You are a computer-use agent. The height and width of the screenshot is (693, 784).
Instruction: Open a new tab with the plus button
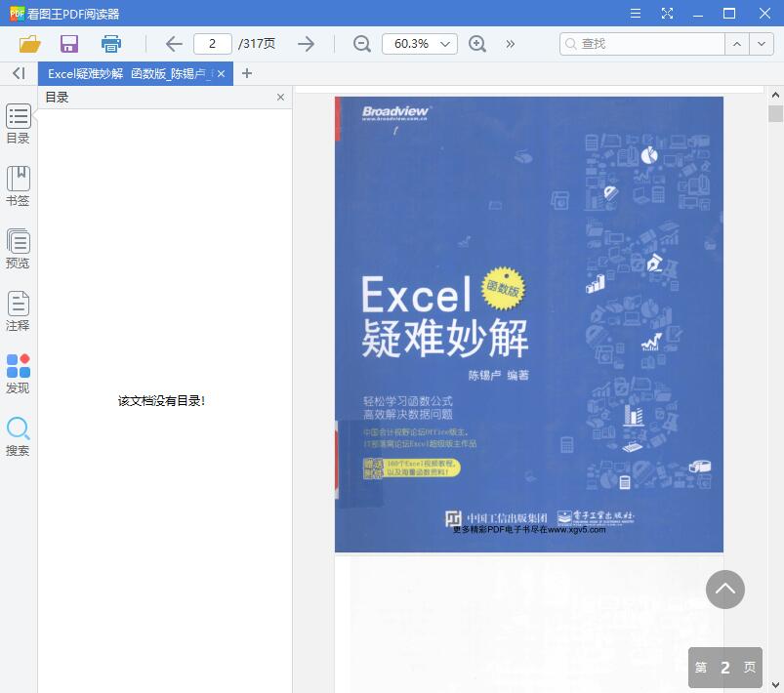(x=247, y=72)
